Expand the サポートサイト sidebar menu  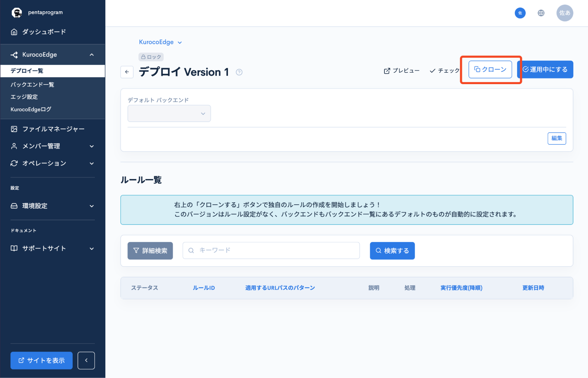point(53,249)
